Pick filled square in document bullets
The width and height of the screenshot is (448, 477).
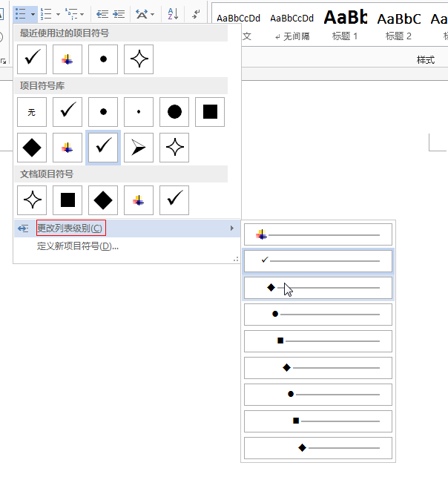point(67,200)
